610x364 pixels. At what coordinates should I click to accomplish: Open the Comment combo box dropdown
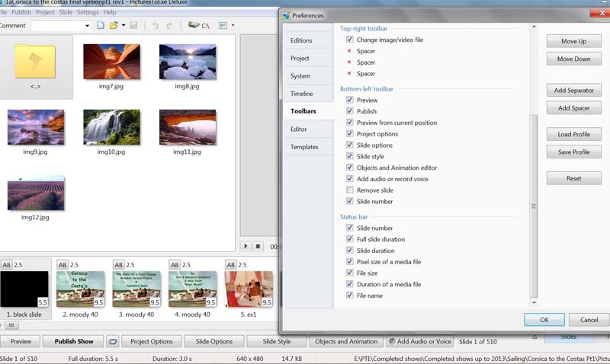[x=87, y=26]
